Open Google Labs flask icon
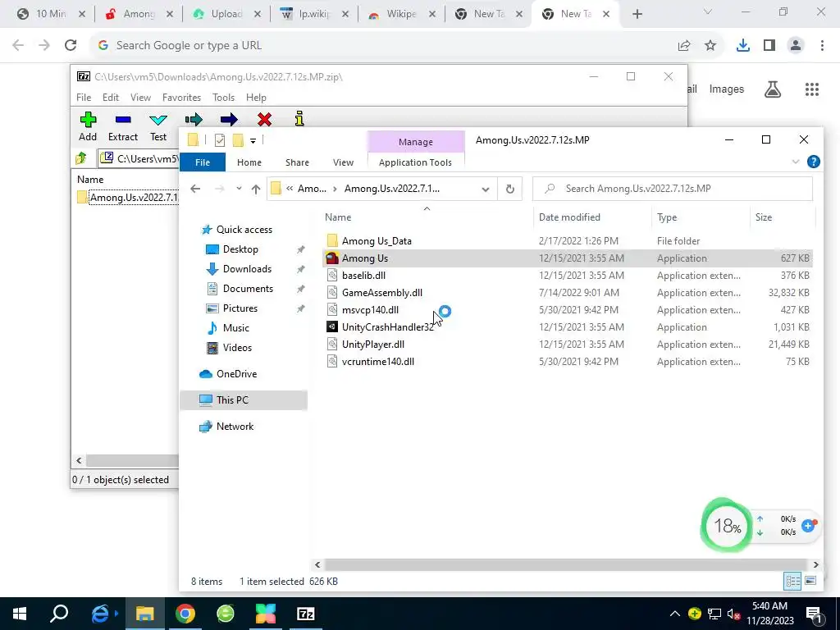This screenshot has width=840, height=630. (773, 89)
